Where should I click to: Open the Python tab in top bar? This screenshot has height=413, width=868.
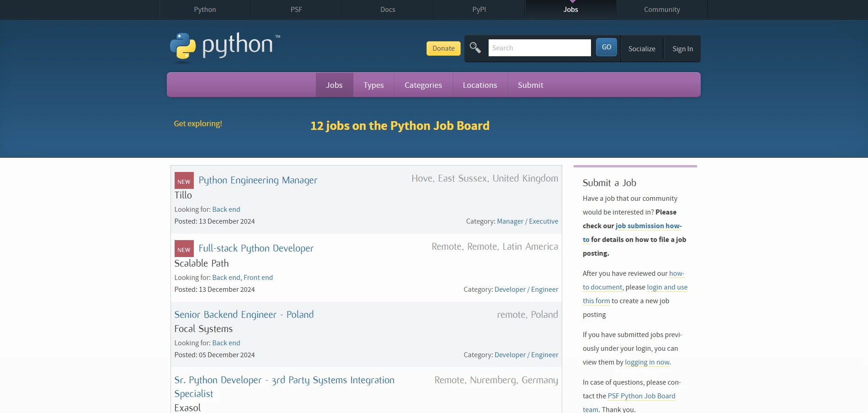click(205, 9)
